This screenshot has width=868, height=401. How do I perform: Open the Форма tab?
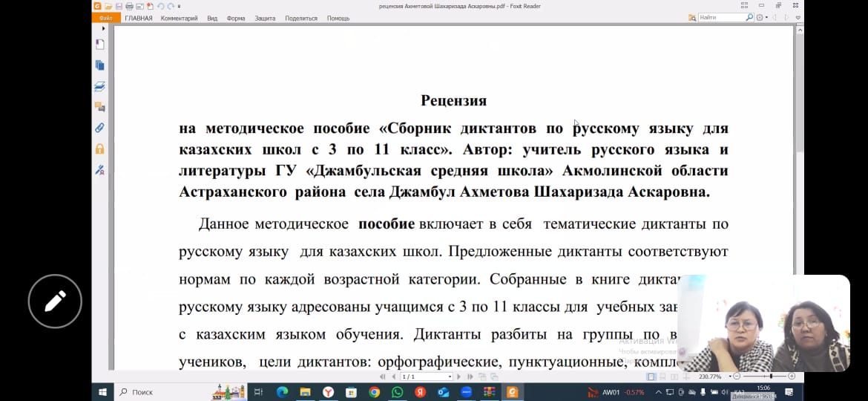(x=236, y=19)
